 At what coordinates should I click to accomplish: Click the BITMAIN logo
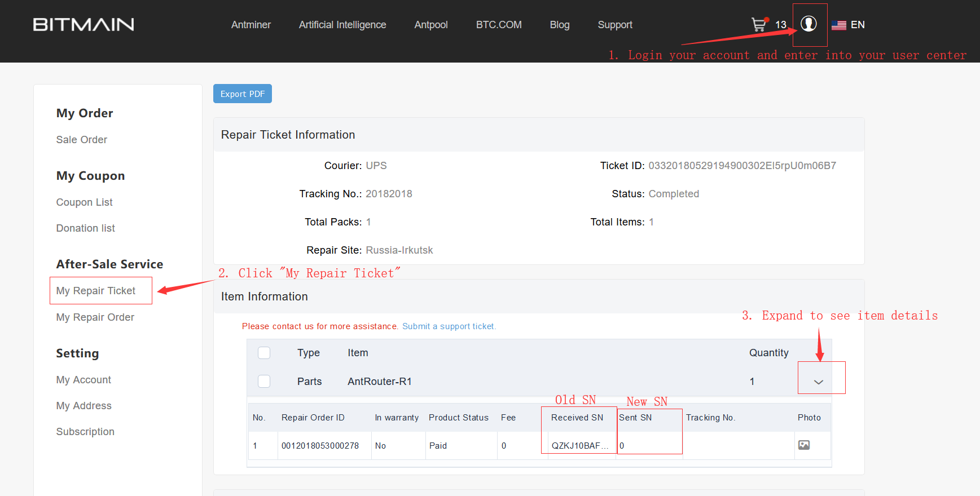(84, 24)
